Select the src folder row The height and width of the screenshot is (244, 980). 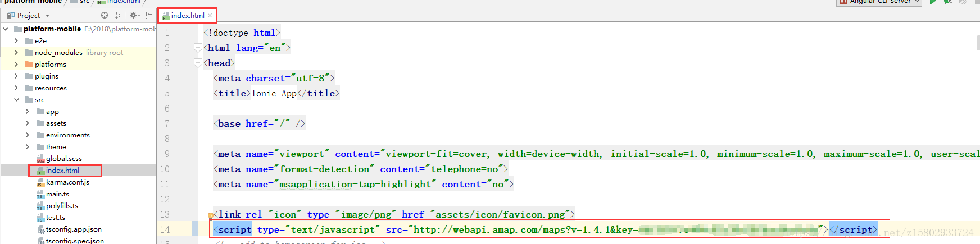click(x=78, y=99)
